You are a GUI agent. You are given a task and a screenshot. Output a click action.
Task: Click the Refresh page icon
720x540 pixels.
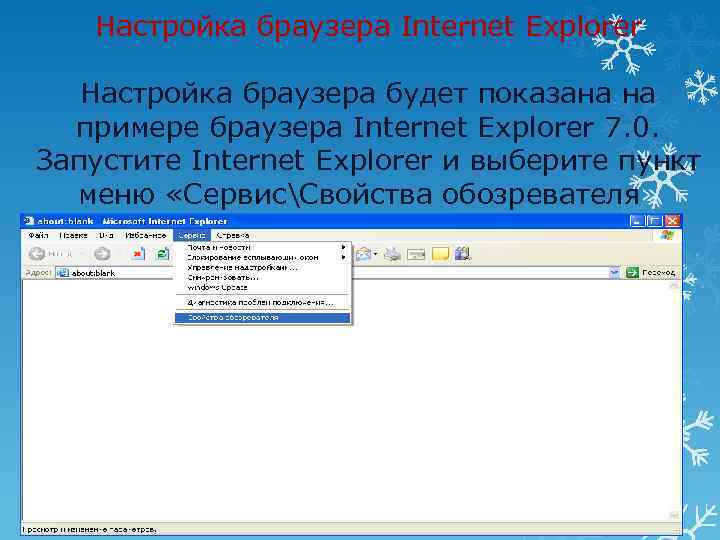tap(163, 253)
